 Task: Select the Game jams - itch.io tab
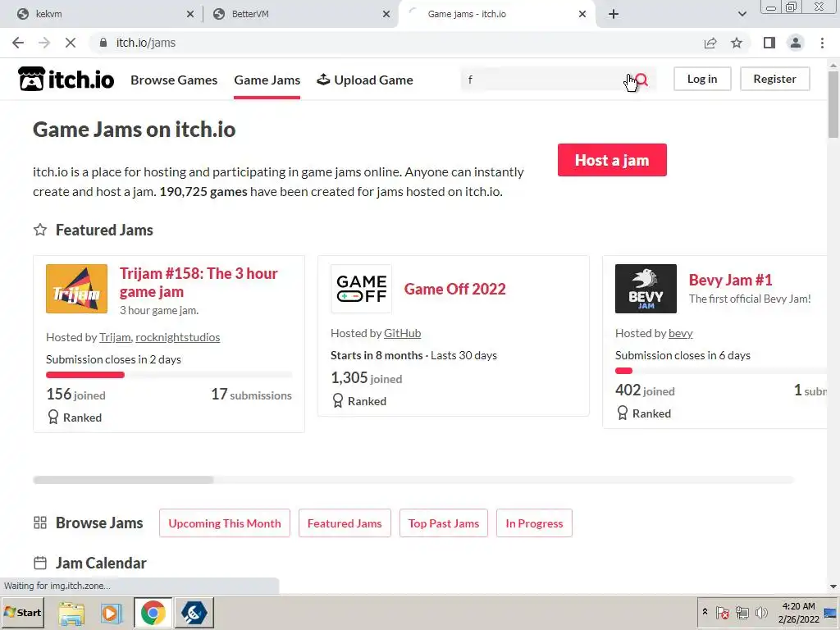[x=495, y=14]
